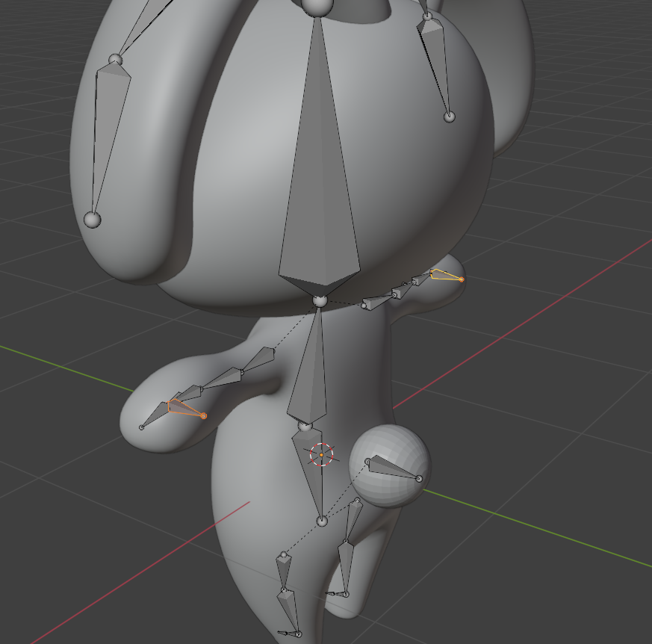Screen dimensions: 652x644
Task: Click the joint sphere at the left ear bone tip
Action: [x=93, y=220]
